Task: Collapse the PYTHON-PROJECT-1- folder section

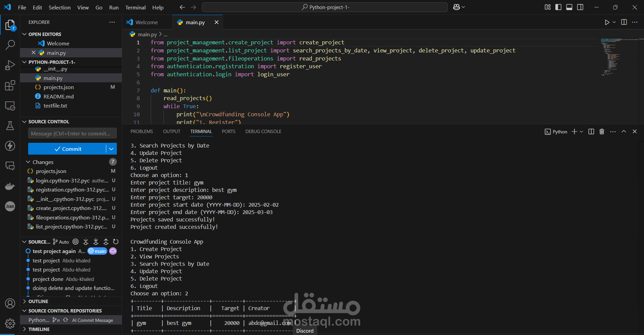Action: (x=24, y=62)
